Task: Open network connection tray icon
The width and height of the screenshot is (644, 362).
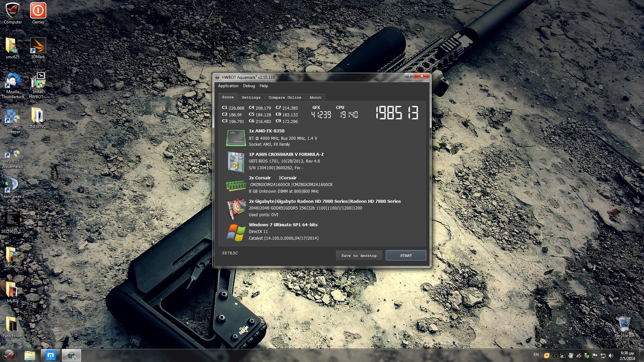Action: [603, 356]
